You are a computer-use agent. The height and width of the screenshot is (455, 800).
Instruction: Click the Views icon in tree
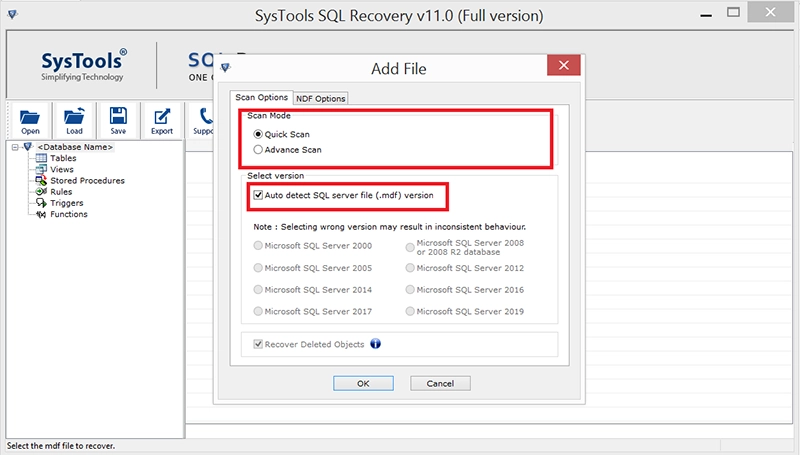(x=41, y=169)
